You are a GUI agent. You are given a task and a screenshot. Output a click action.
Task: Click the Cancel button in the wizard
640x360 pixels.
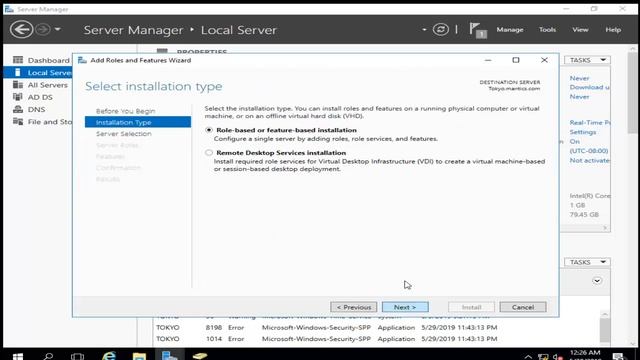pos(522,307)
